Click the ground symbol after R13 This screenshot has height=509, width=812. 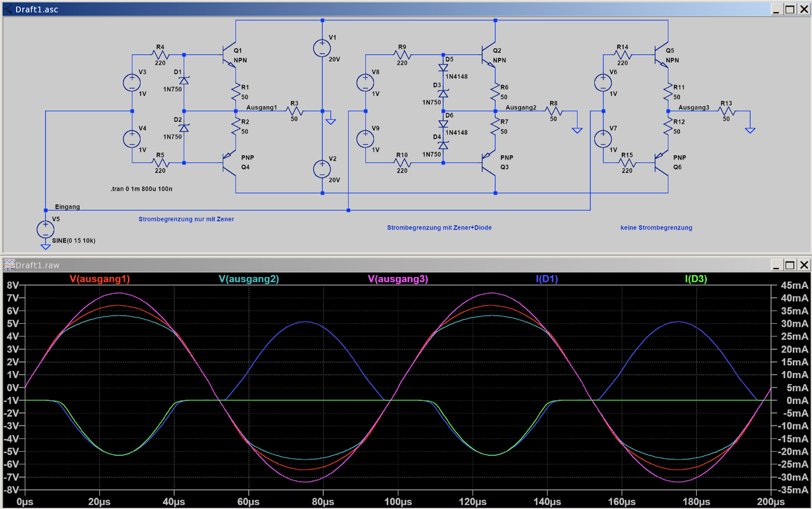tap(750, 130)
